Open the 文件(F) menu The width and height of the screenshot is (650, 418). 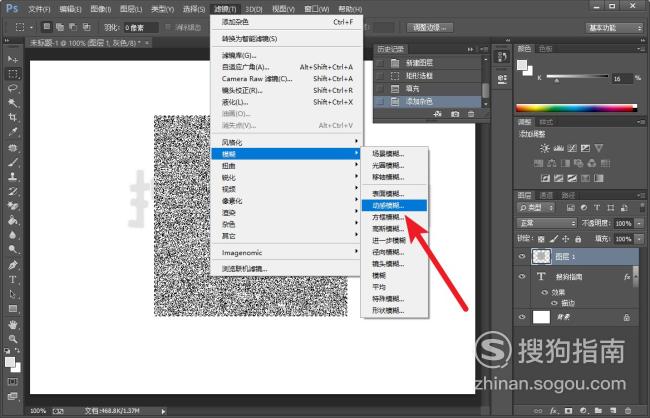click(39, 9)
